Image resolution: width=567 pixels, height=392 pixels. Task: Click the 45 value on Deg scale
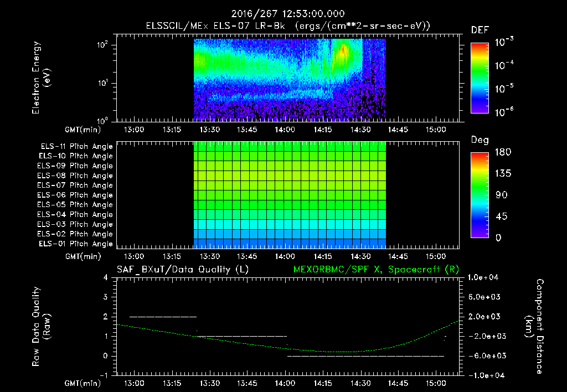pyautogui.click(x=502, y=216)
